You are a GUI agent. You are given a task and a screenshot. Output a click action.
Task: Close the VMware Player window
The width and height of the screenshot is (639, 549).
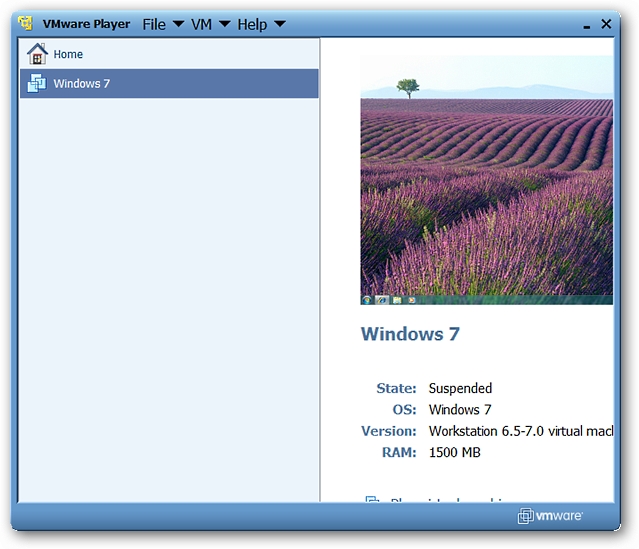point(606,24)
